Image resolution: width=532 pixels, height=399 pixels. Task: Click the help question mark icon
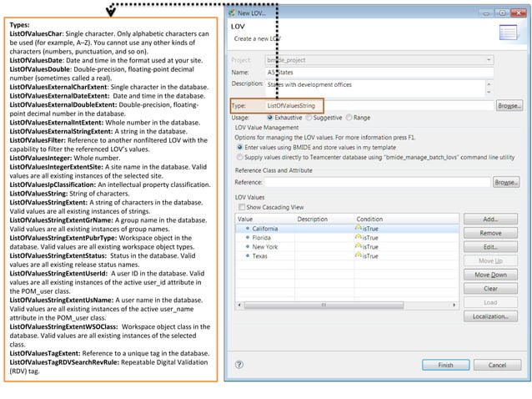point(239,365)
